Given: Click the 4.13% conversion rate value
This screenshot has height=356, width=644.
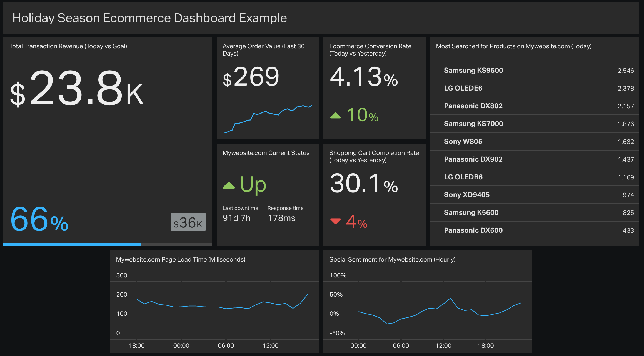Looking at the screenshot, I should pos(364,77).
